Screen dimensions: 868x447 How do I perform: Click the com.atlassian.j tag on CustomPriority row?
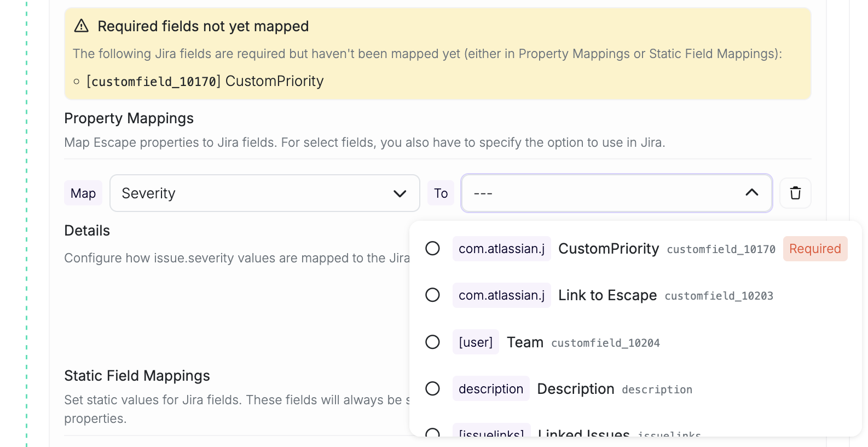click(501, 249)
